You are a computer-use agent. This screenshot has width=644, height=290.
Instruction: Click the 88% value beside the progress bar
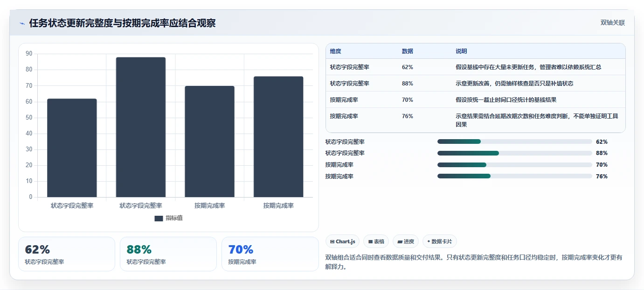602,153
